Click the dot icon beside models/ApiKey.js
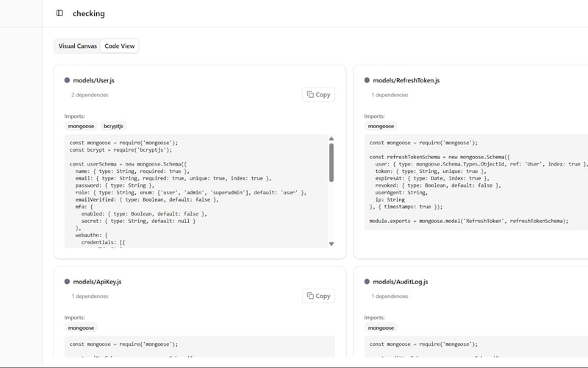Viewport: 588px width, 368px height. pyautogui.click(x=67, y=282)
